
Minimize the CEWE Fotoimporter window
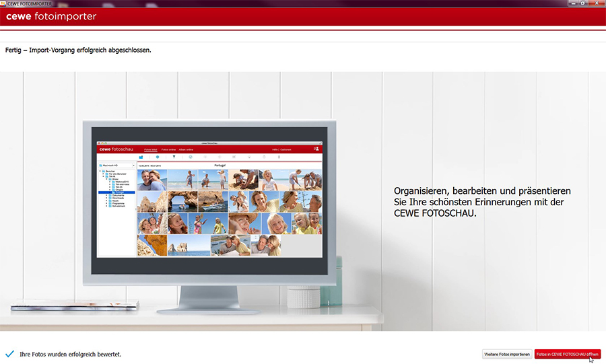coord(574,3)
